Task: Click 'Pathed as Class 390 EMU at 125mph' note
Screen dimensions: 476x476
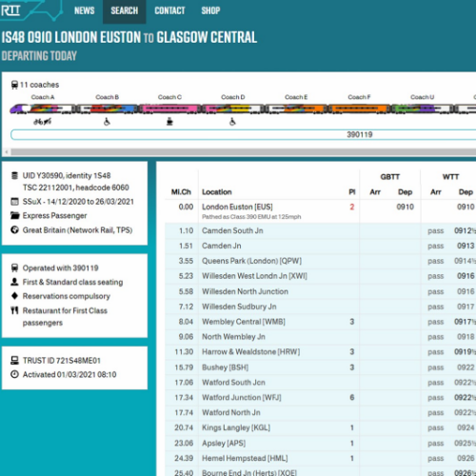Action: tap(251, 217)
